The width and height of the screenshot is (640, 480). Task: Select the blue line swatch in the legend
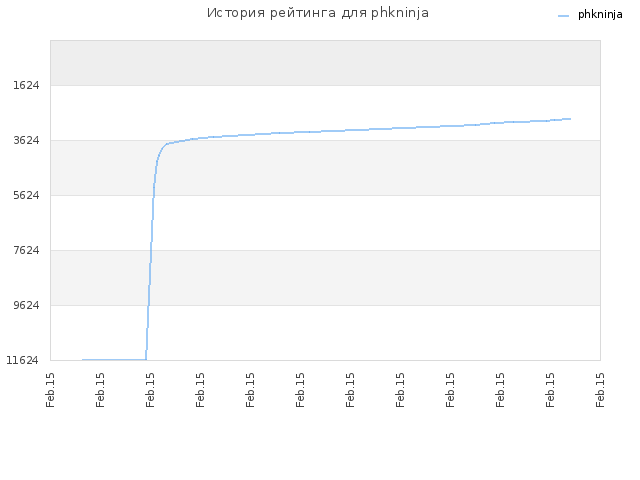[x=563, y=16]
